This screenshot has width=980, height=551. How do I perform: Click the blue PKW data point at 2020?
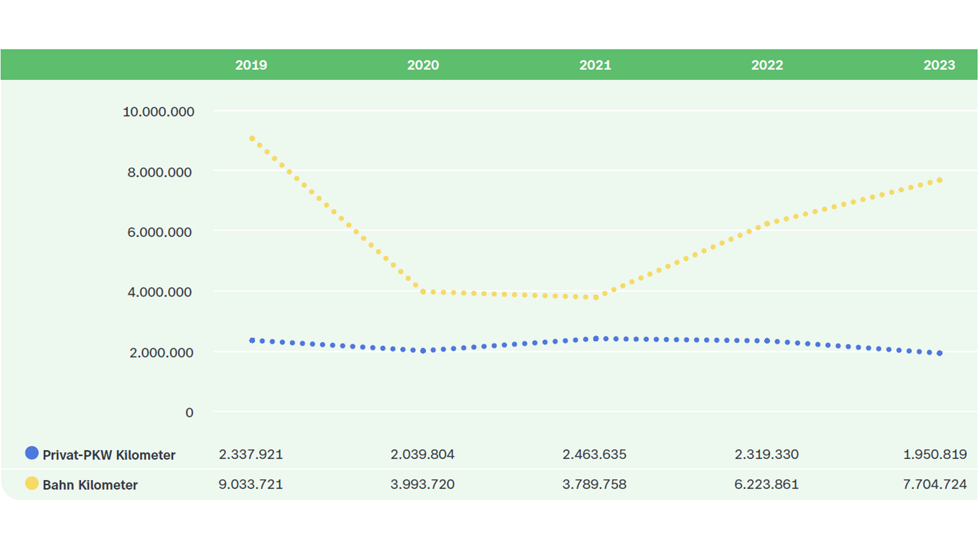tap(423, 350)
